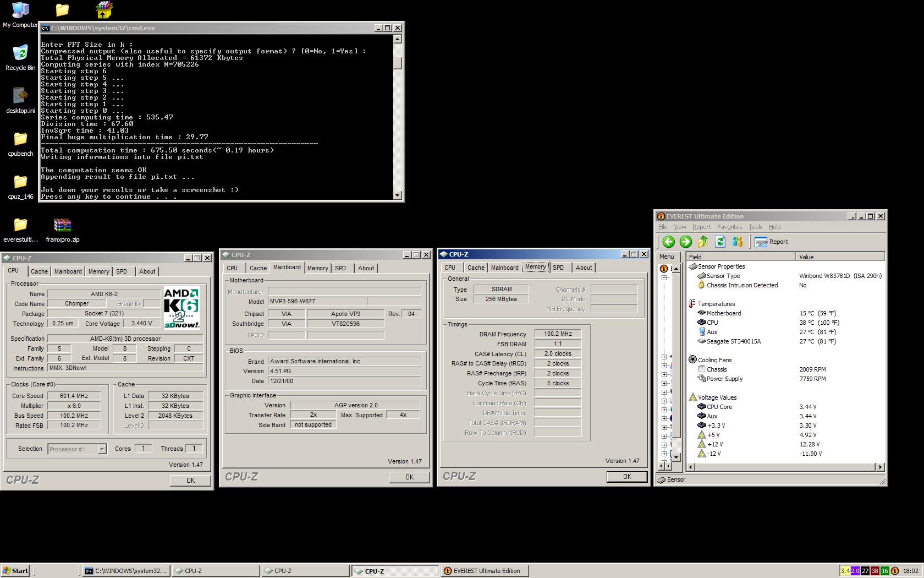924x578 pixels.
Task: Click the two-people icon in EVEREST toolbar
Action: click(x=738, y=242)
